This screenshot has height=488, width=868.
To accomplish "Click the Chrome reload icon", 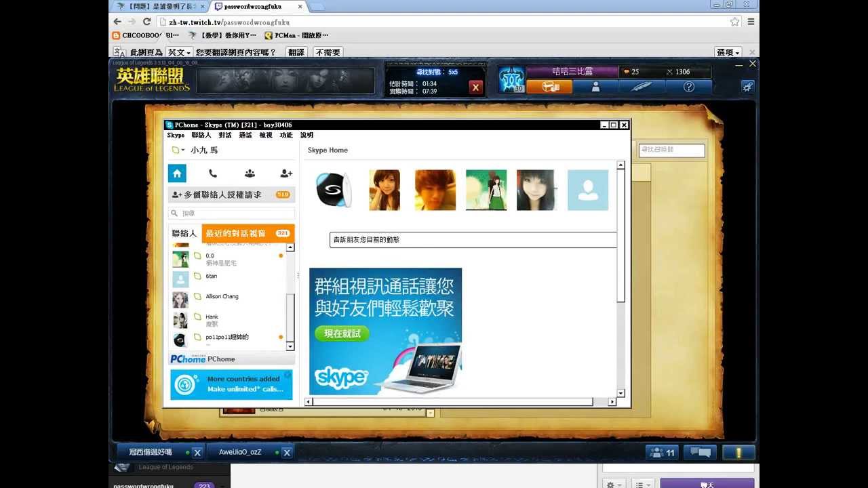I will click(x=146, y=22).
